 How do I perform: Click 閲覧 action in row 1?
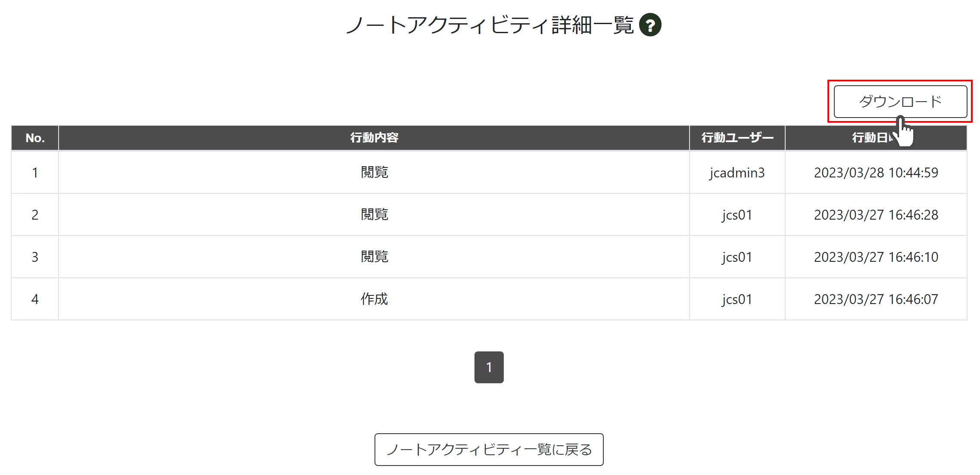(x=374, y=172)
